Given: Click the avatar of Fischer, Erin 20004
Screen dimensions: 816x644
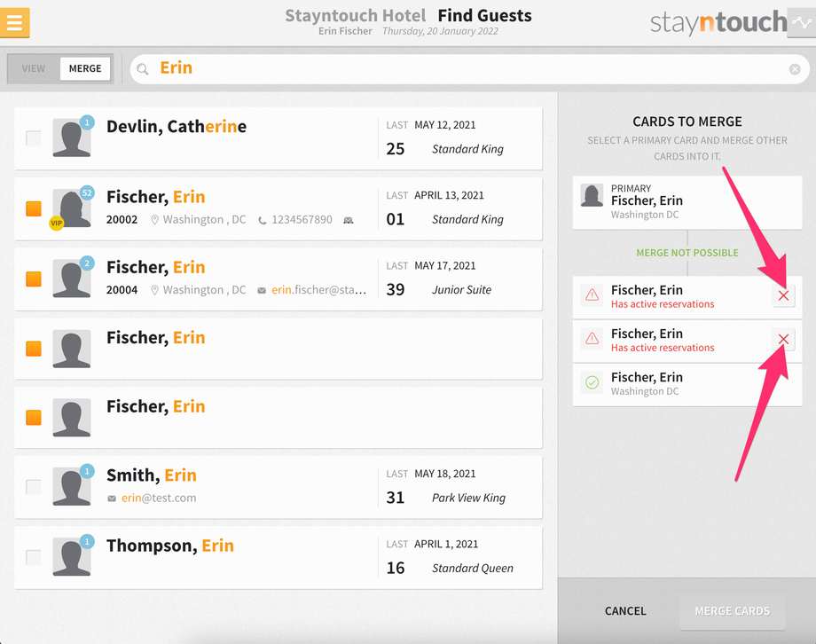Looking at the screenshot, I should pyautogui.click(x=72, y=279).
